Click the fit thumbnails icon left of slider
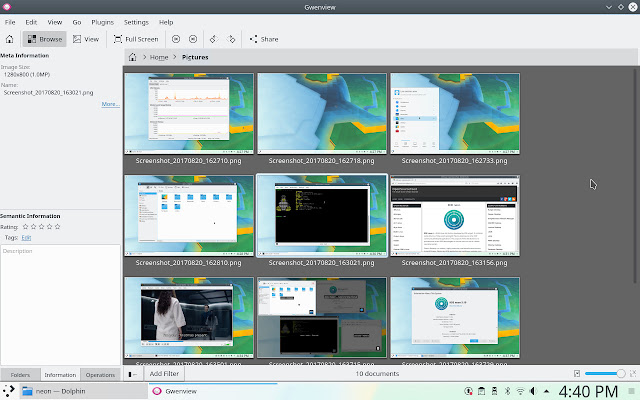Screen dimensions: 640x400 (x=577, y=373)
